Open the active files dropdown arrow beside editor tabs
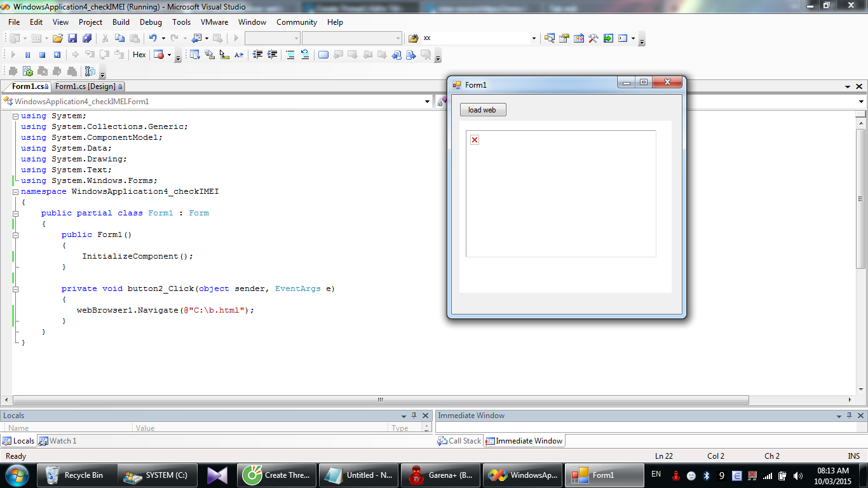The height and width of the screenshot is (488, 868). click(x=848, y=86)
